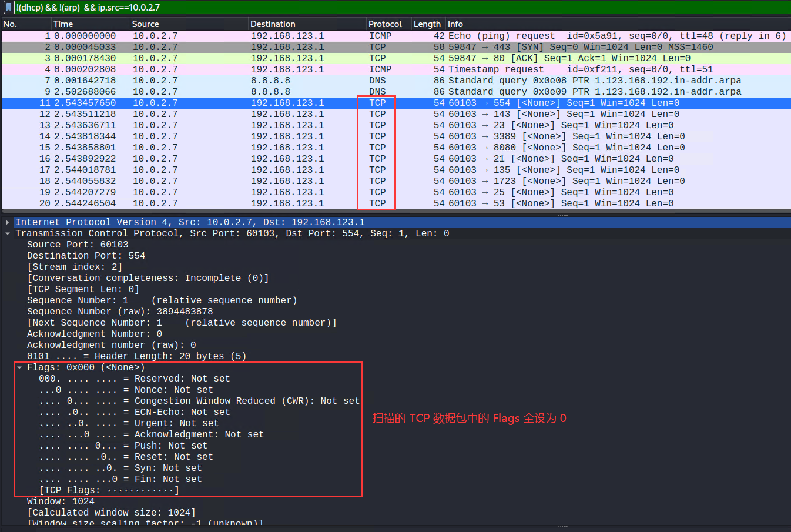Sort by the Protocol column header
Screen dimensions: 791x532
[388, 24]
